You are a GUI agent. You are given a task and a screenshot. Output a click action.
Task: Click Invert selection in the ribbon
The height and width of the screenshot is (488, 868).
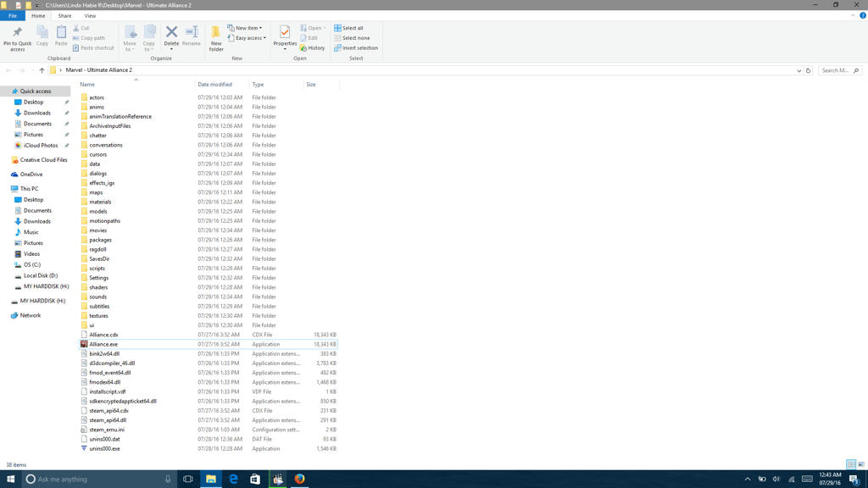(356, 48)
